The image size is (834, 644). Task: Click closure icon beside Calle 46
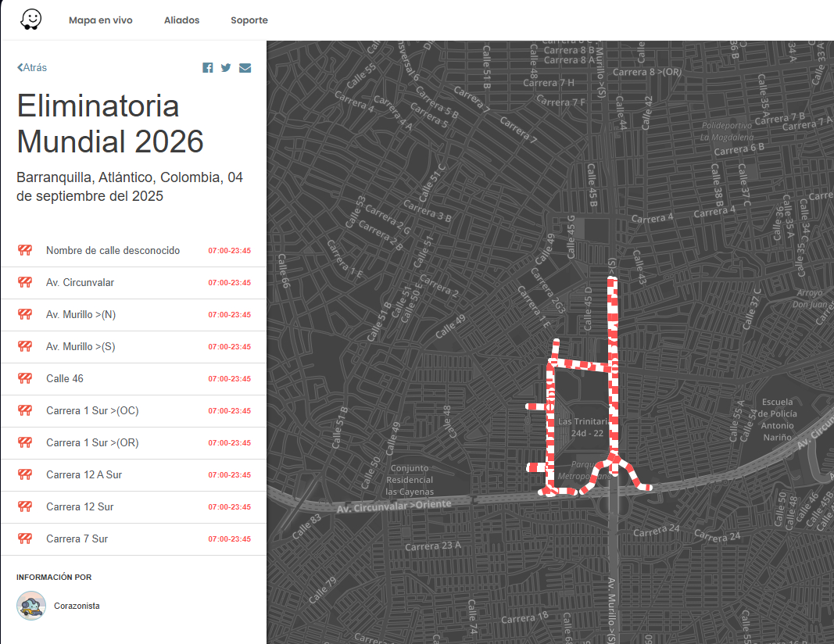tap(25, 379)
